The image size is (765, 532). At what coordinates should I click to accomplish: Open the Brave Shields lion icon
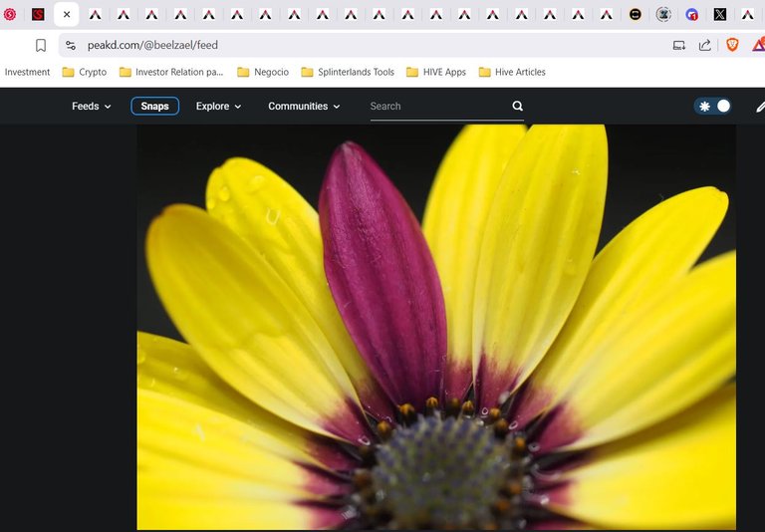coord(732,45)
